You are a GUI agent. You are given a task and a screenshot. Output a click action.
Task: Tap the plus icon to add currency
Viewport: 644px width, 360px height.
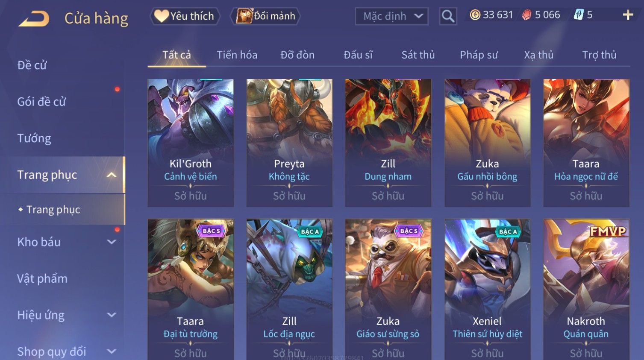point(628,15)
